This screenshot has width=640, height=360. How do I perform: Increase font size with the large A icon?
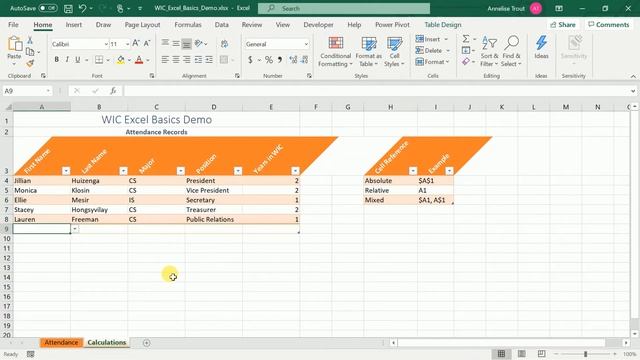136,43
